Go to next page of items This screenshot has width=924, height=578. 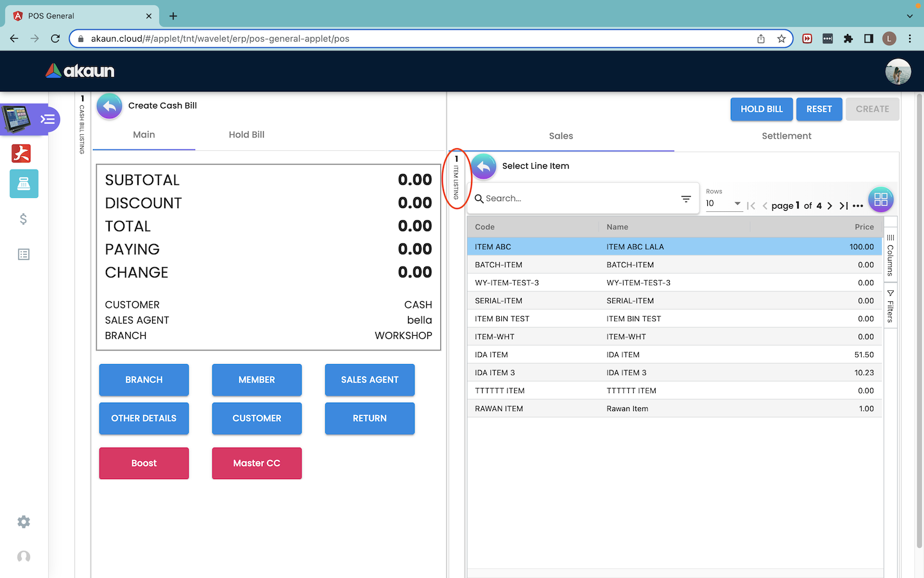click(830, 206)
